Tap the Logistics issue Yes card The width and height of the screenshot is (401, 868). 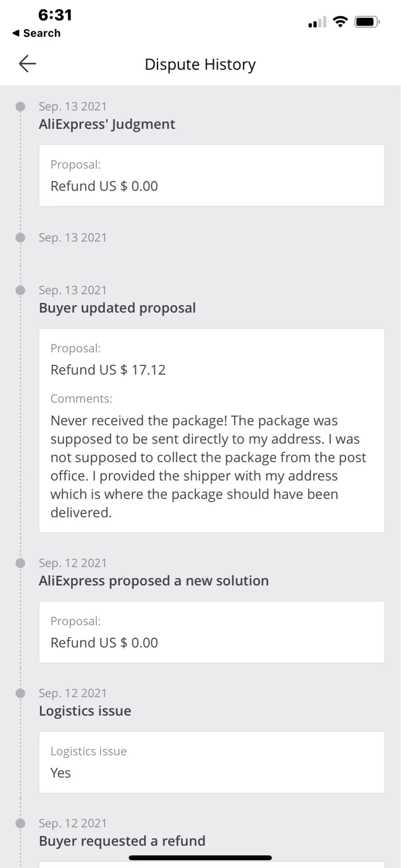point(212,762)
